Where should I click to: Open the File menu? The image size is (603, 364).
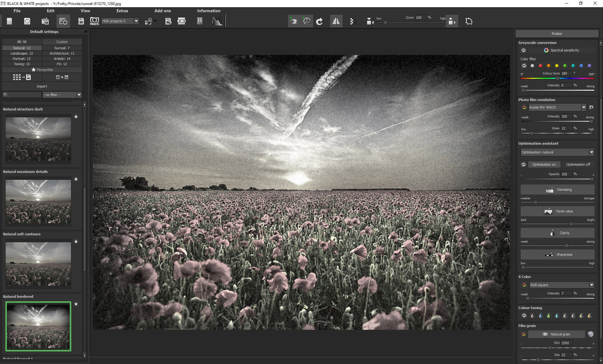point(17,11)
